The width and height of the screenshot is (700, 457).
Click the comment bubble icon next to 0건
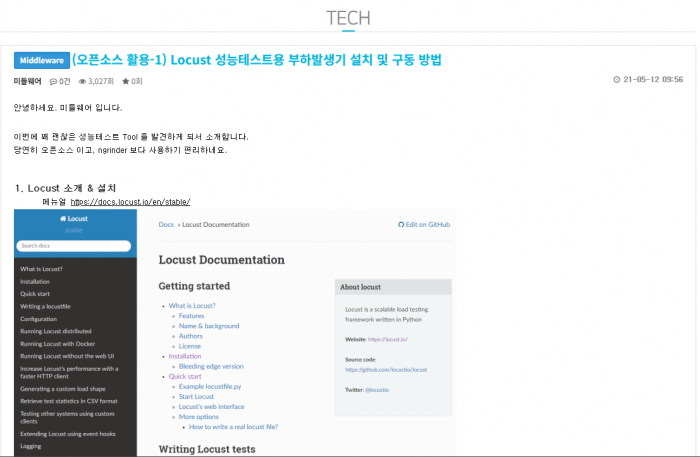[53, 81]
